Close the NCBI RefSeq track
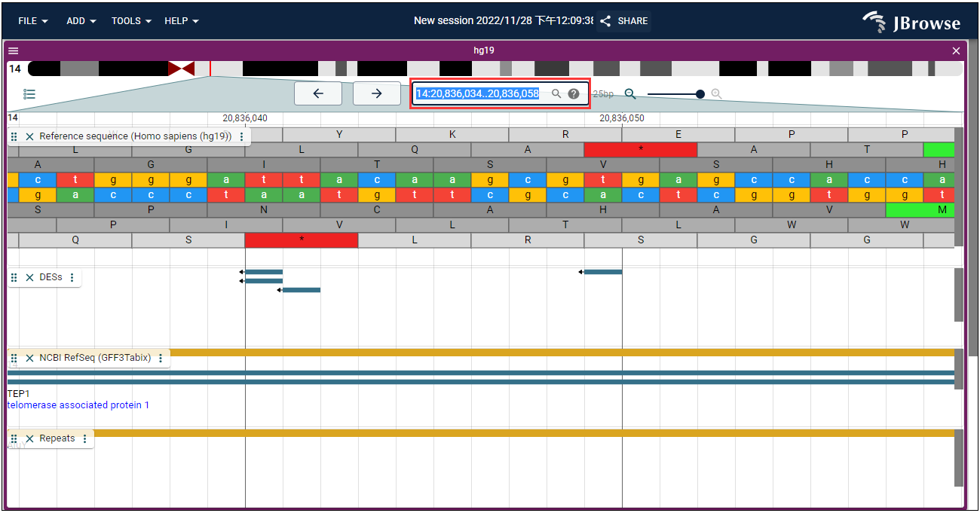980x513 pixels. point(30,358)
